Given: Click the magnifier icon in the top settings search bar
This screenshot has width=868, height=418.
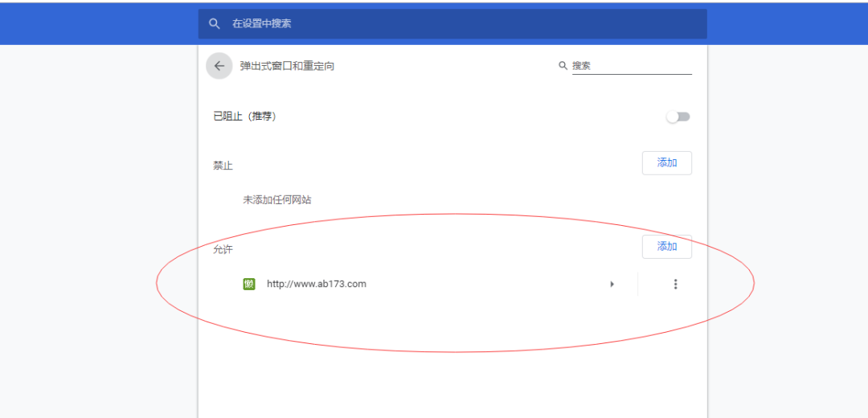Looking at the screenshot, I should tap(215, 24).
